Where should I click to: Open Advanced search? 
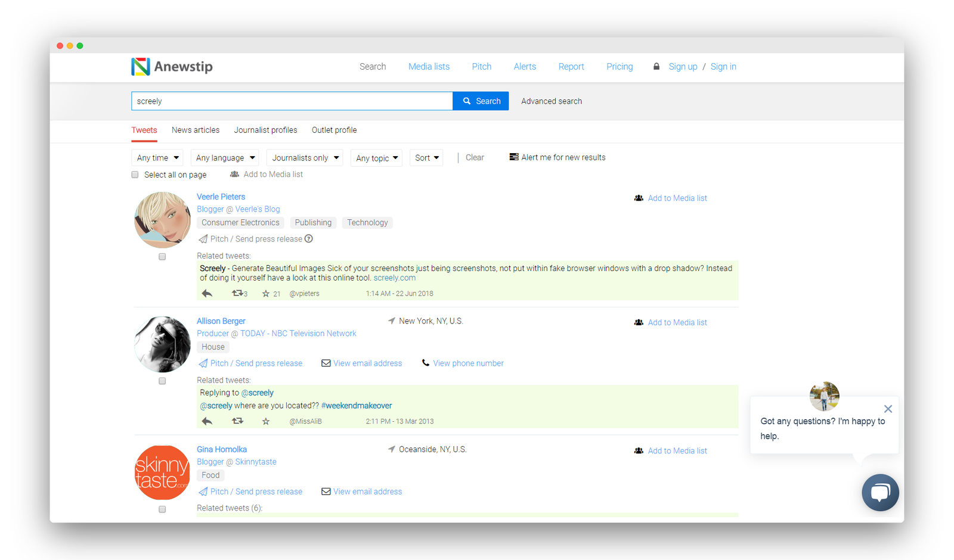click(552, 101)
